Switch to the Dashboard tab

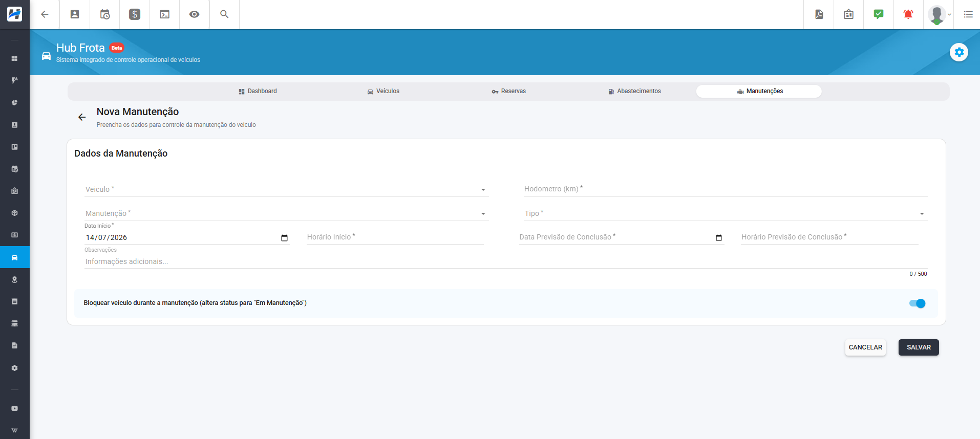click(258, 91)
